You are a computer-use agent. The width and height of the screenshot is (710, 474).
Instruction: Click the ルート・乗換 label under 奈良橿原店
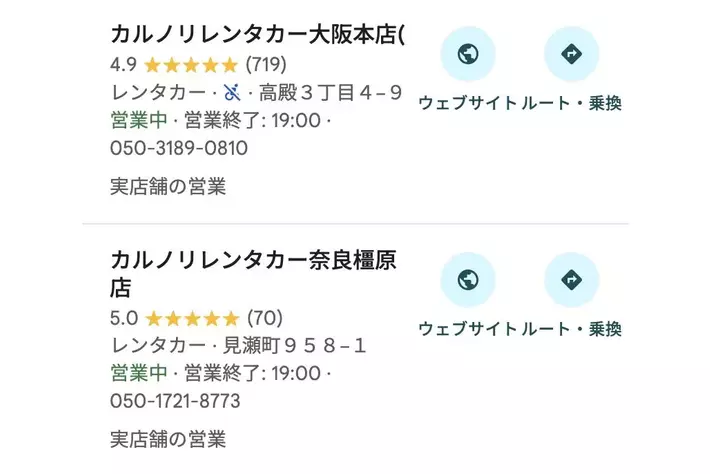point(572,329)
